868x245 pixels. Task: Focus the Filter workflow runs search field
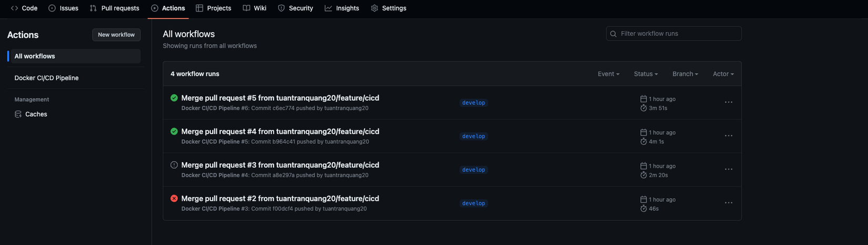tap(679, 34)
